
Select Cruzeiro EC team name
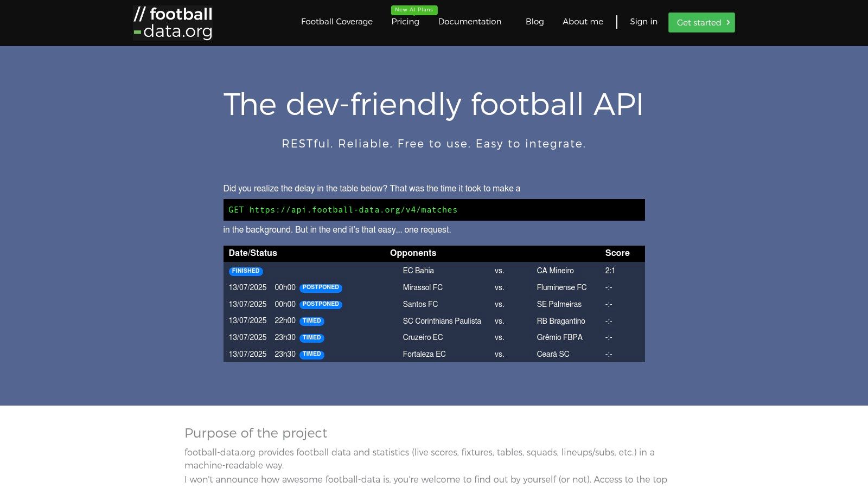tap(423, 337)
